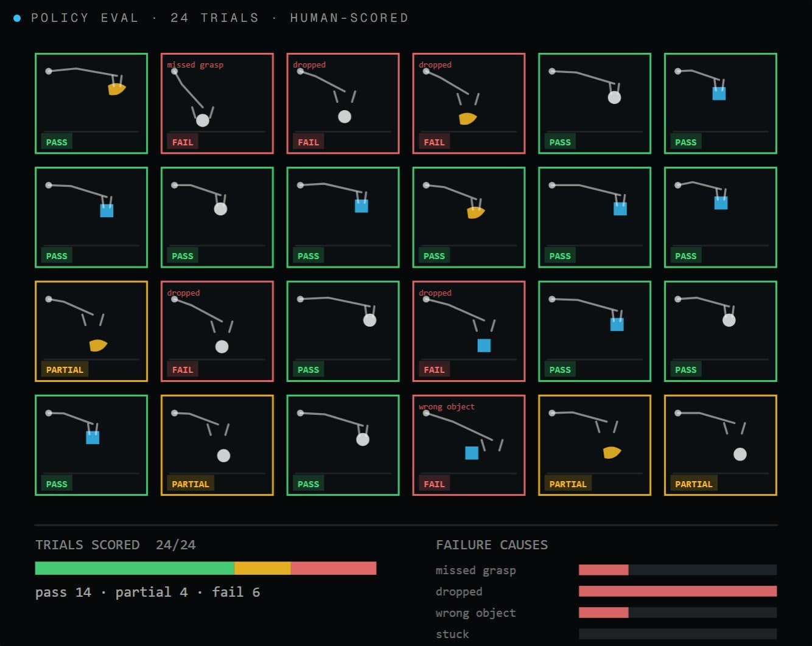812x646 pixels.
Task: Open the trial card labeled wrong object
Action: (x=469, y=445)
